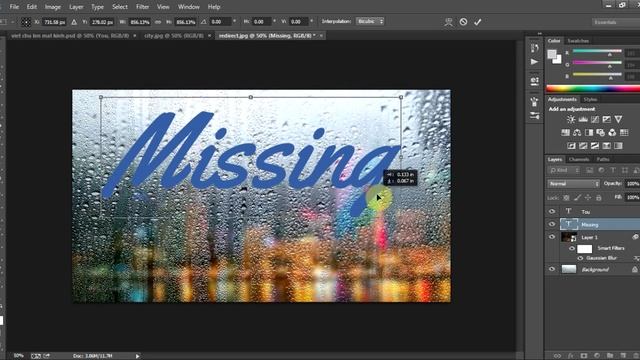Expand the collapsed panel dock double arrows
This screenshot has height=360, width=640.
[x=540, y=34]
